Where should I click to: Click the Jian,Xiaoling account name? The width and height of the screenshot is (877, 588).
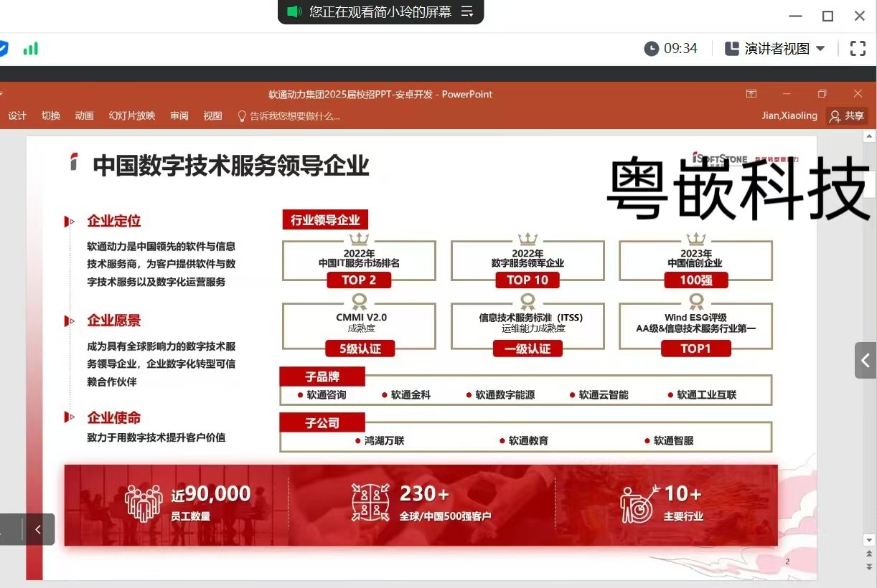789,116
